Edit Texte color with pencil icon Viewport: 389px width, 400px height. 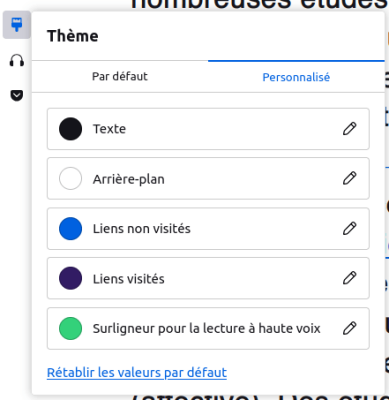coord(349,129)
